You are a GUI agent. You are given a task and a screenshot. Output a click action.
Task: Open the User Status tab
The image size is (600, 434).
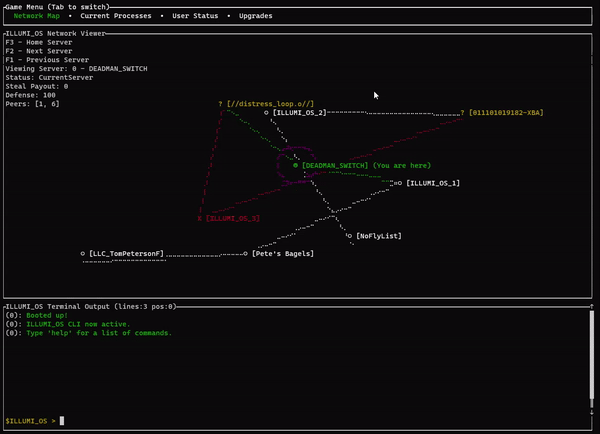195,16
